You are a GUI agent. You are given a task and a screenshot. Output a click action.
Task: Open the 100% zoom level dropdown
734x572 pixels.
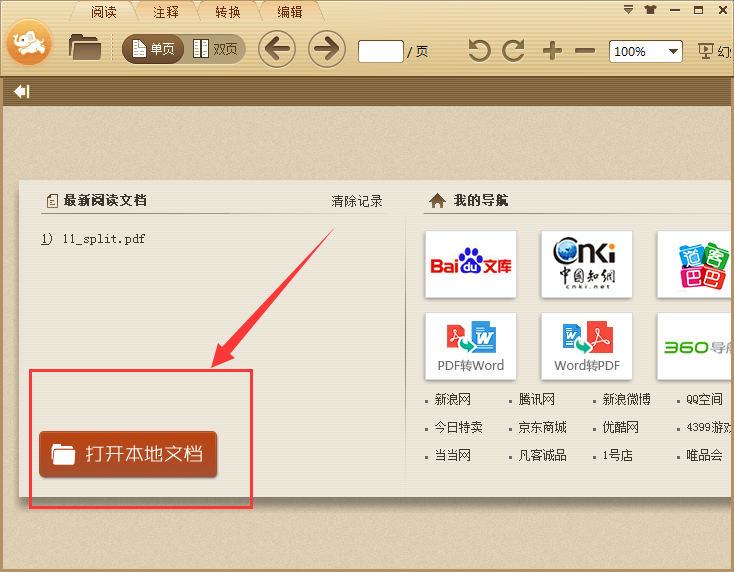click(x=672, y=51)
